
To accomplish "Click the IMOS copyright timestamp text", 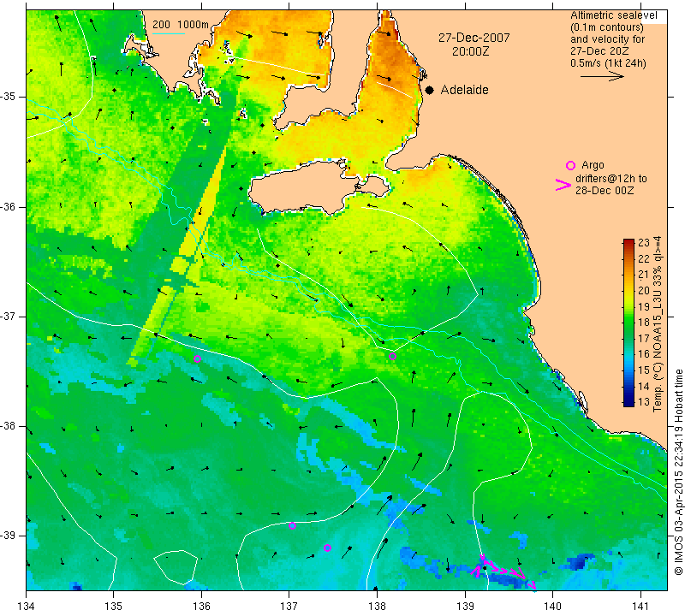I will pyautogui.click(x=678, y=471).
